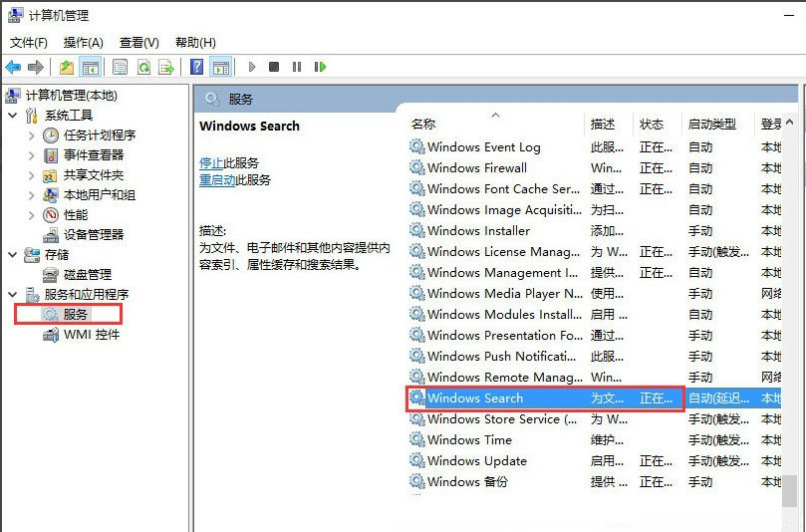Click the services list scroll-up arrow
The image size is (806, 532).
click(789, 123)
